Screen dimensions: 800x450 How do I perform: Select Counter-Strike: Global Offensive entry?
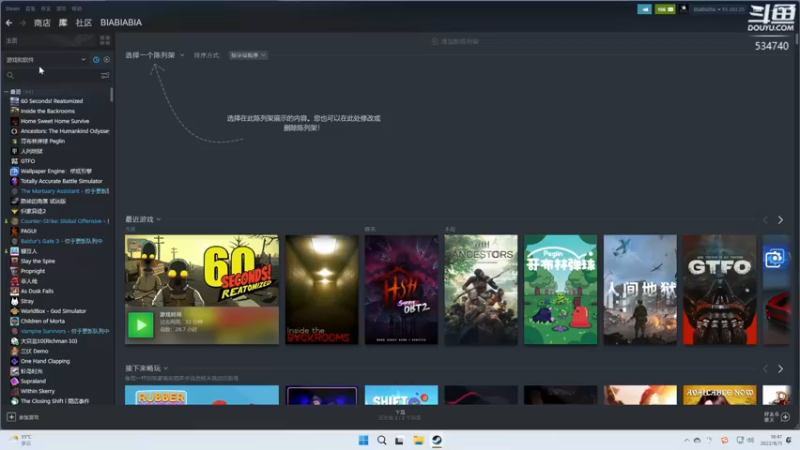[64, 221]
